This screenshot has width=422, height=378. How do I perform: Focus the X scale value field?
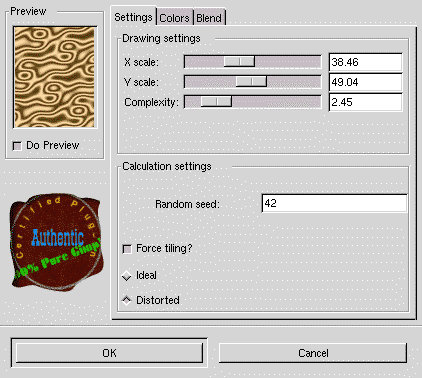point(366,62)
